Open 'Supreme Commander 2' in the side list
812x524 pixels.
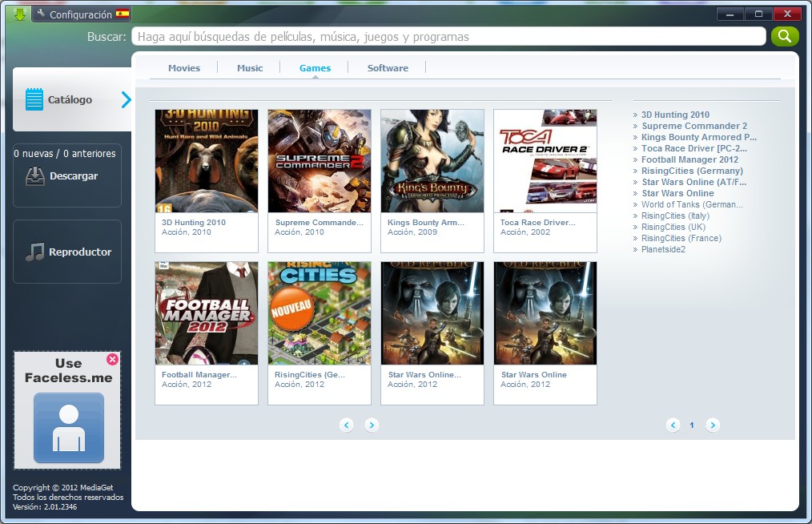(694, 126)
